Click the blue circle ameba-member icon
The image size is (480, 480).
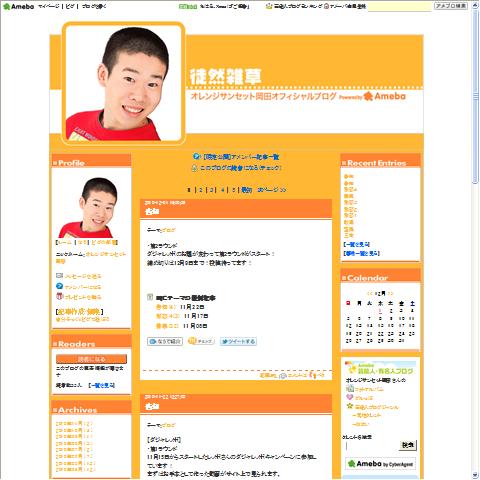(59, 286)
